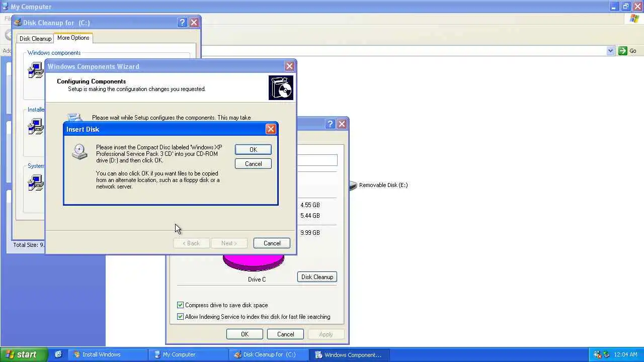Viewport: 644px width, 362px height.
Task: Click the 12:04 AM taskbar clock
Action: click(626, 354)
